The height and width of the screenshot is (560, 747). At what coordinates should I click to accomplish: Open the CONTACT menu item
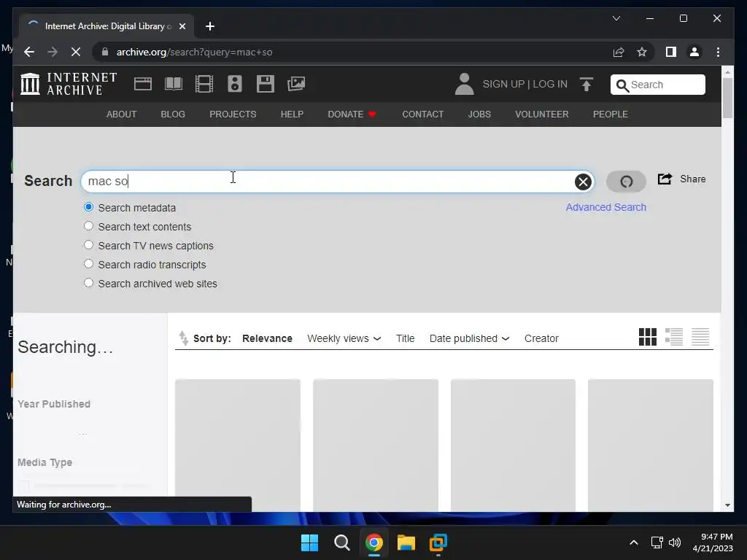point(423,114)
